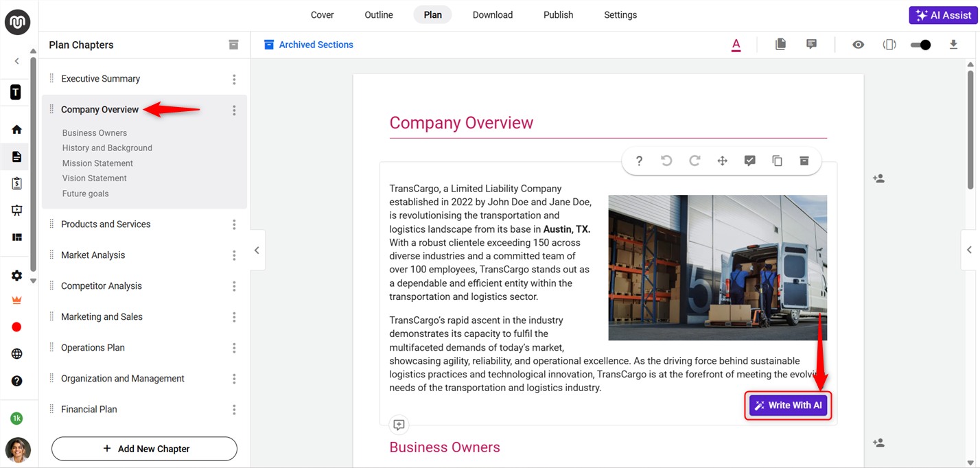
Task: Switch to the Cover tab
Action: tap(323, 15)
